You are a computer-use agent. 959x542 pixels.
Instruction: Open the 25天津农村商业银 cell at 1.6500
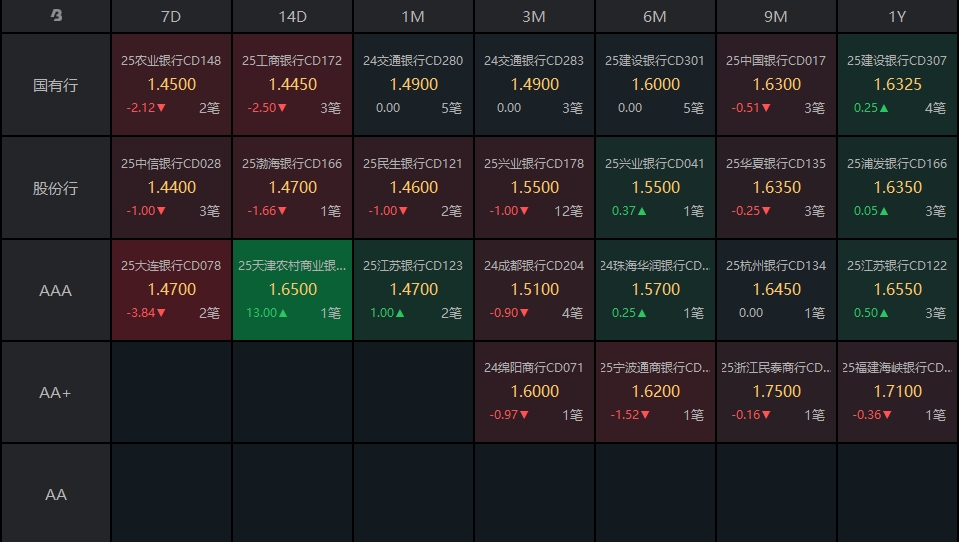292,289
